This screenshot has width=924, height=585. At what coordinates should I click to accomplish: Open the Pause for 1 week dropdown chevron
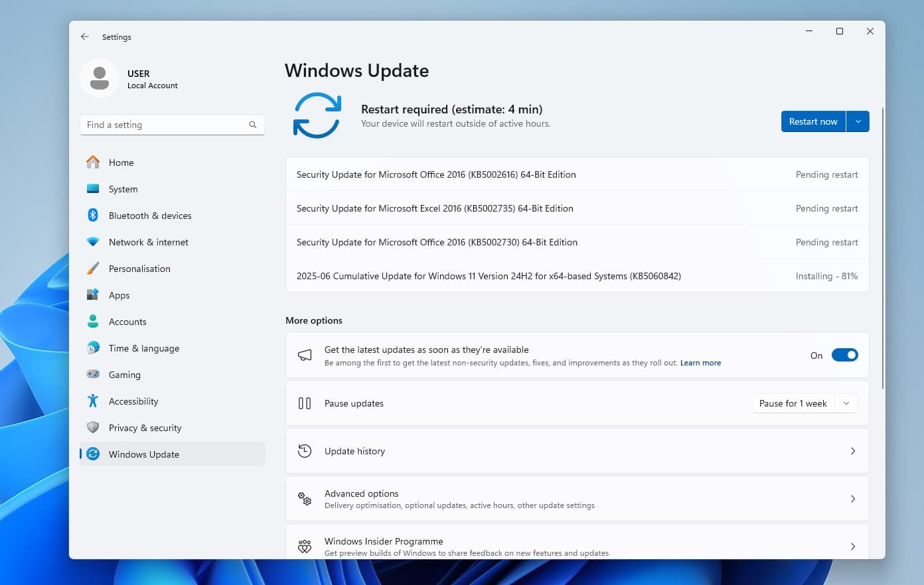click(x=846, y=403)
